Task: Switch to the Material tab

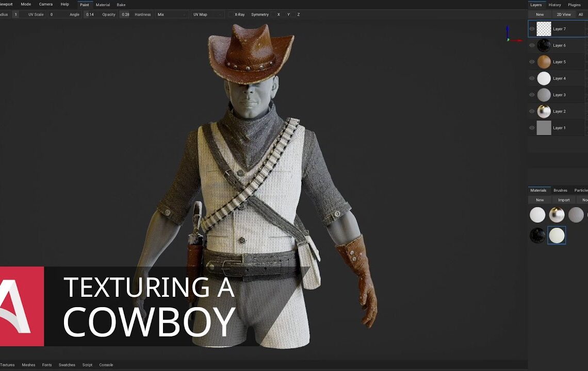Action: (103, 5)
